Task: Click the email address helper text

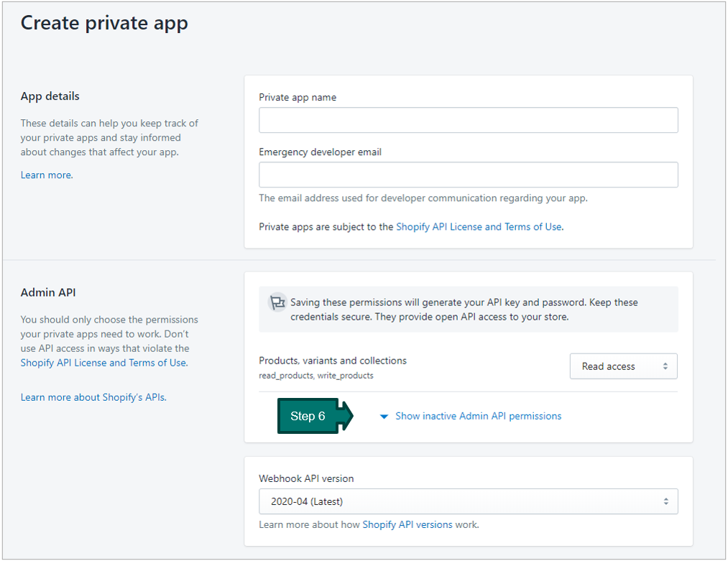Action: click(x=423, y=198)
